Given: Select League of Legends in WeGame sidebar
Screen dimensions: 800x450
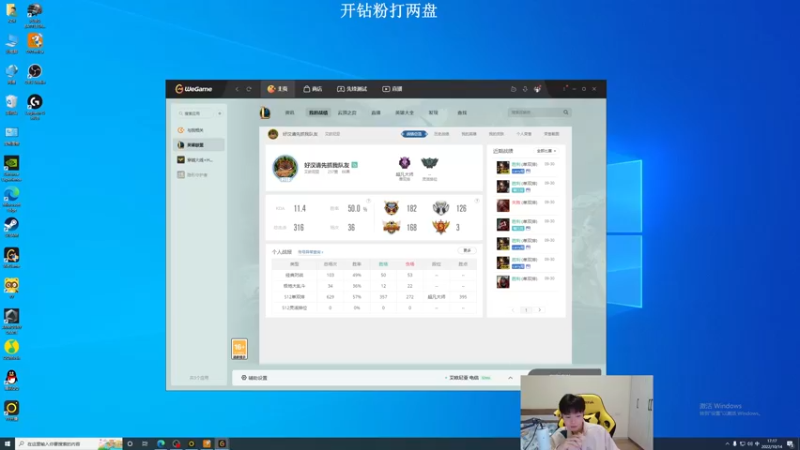Looking at the screenshot, I should point(199,145).
